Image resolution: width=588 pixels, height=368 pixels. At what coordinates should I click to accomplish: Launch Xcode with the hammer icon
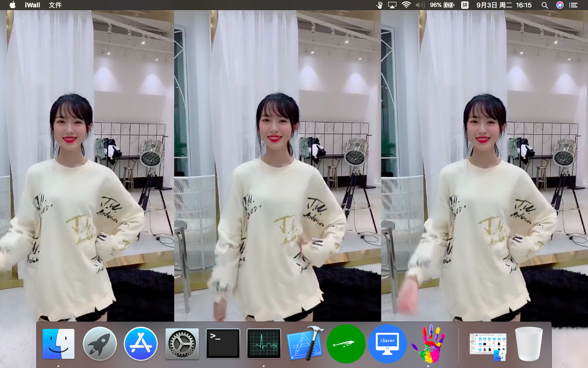(x=305, y=344)
